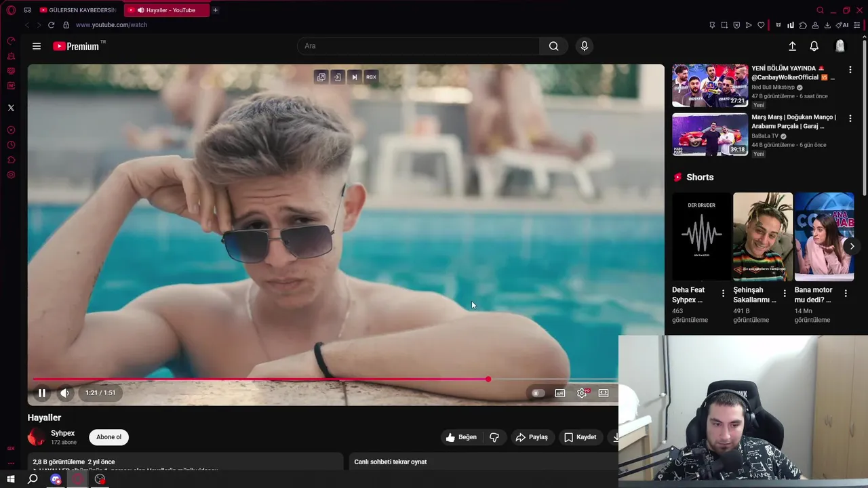The image size is (868, 488).
Task: Go back to the previous page
Action: click(x=27, y=25)
